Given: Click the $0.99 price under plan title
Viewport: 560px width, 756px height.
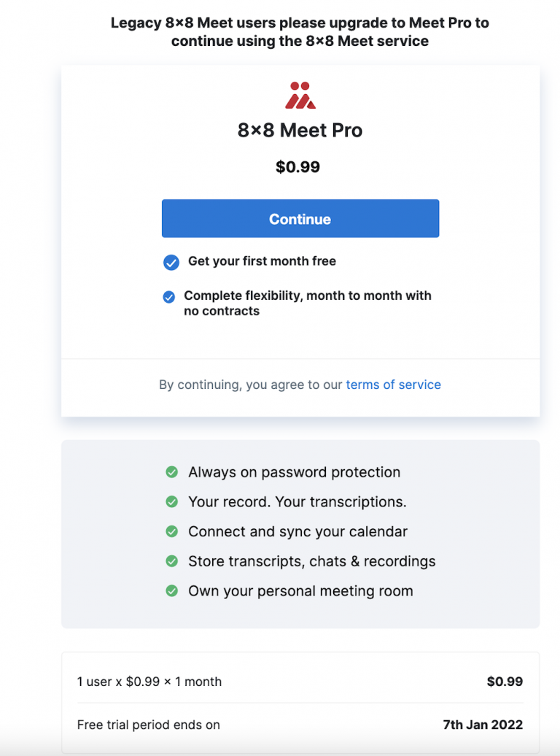Looking at the screenshot, I should 297,167.
